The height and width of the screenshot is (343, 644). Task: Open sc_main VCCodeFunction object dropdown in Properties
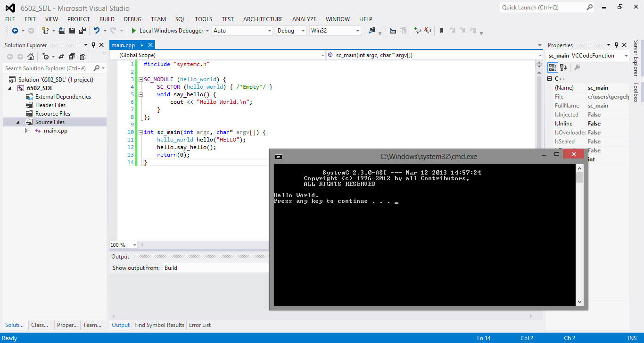(x=626, y=56)
